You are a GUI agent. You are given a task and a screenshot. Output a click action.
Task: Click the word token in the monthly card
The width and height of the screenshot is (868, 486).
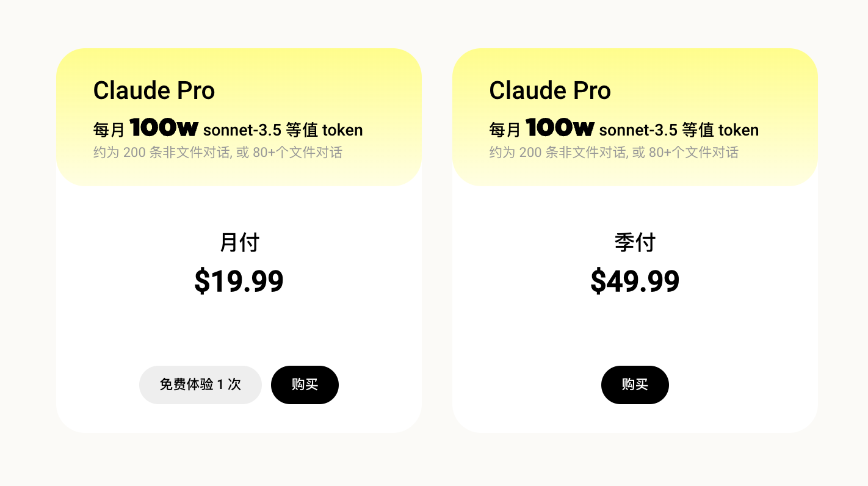(342, 130)
